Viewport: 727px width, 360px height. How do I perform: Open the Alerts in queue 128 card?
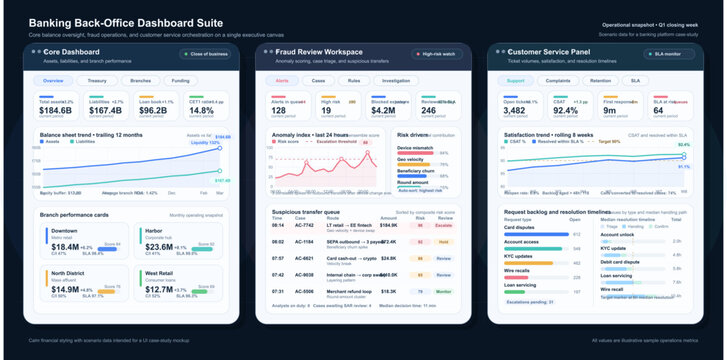point(289,105)
